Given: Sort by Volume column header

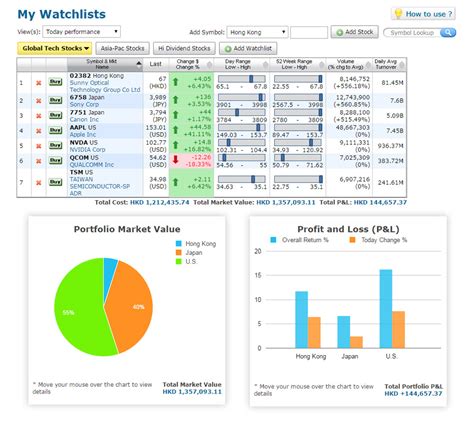Looking at the screenshot, I should pos(349,64).
